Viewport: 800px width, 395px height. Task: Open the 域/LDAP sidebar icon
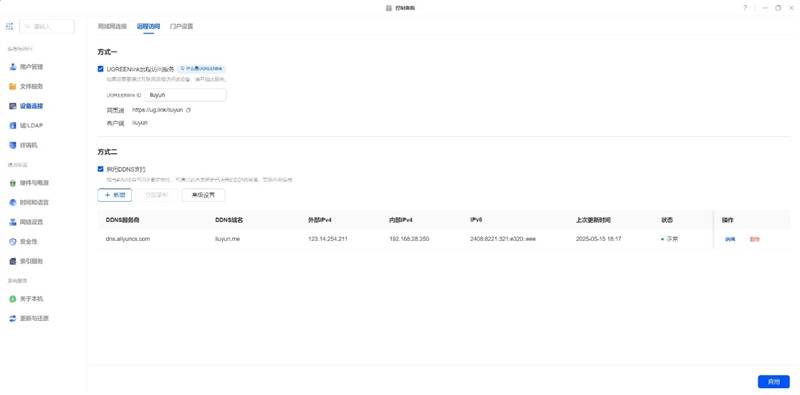click(13, 126)
